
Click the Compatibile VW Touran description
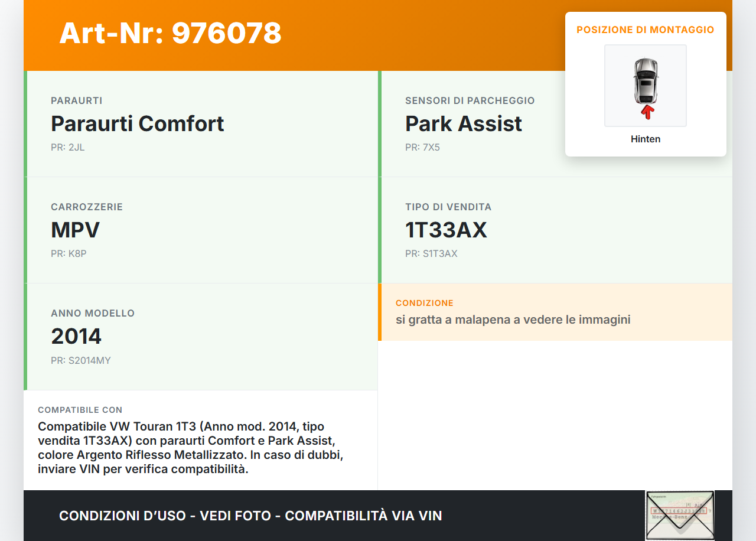coord(190,448)
